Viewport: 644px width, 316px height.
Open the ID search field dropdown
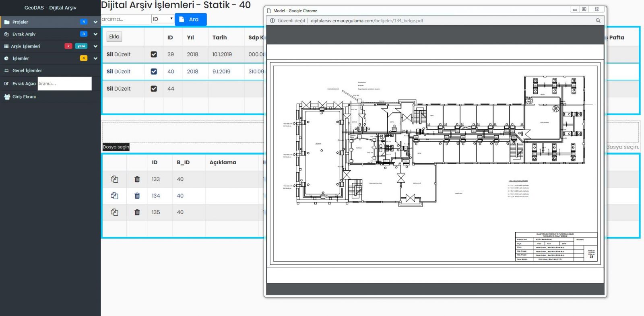pos(163,19)
